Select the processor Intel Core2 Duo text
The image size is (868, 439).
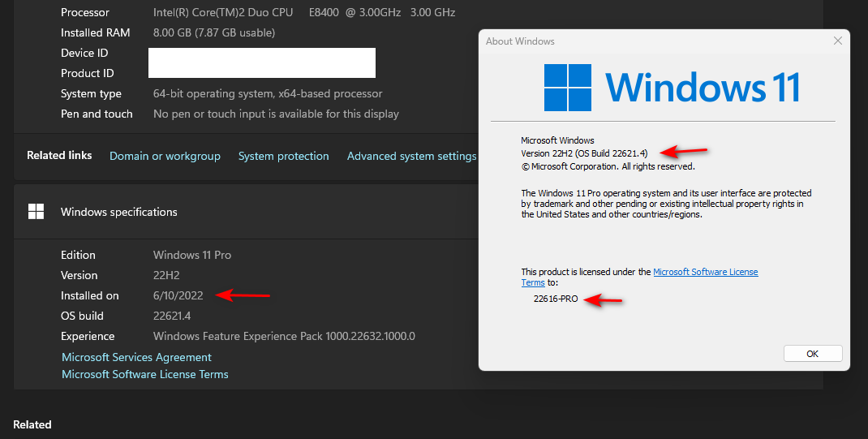304,12
